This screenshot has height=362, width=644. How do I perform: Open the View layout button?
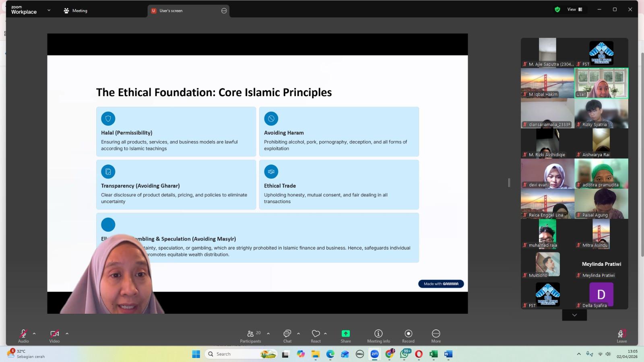(x=575, y=10)
